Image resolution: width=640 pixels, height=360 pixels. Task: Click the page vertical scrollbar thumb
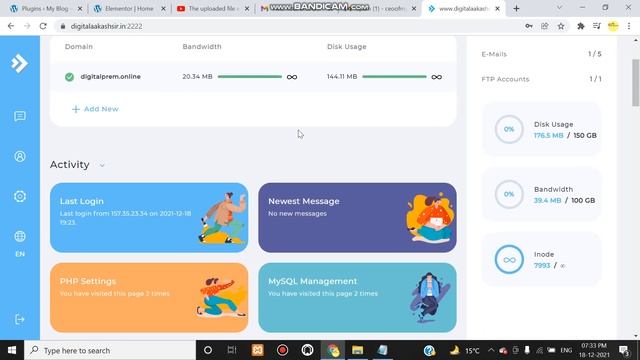point(636,82)
